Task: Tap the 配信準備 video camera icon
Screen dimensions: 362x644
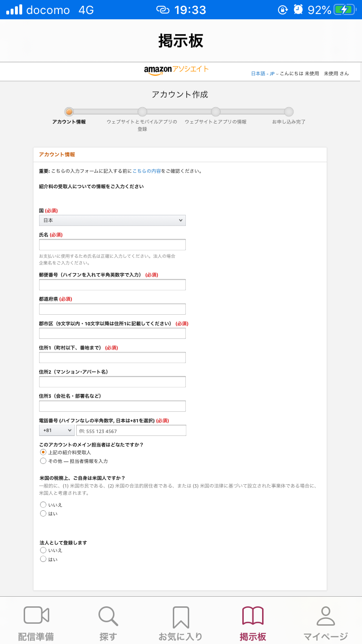Action: 36,616
